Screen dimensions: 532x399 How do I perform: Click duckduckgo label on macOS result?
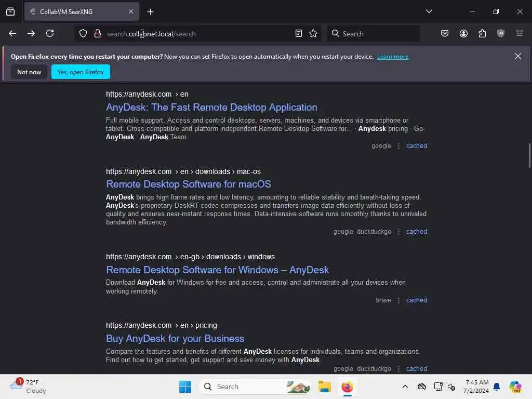374,232
